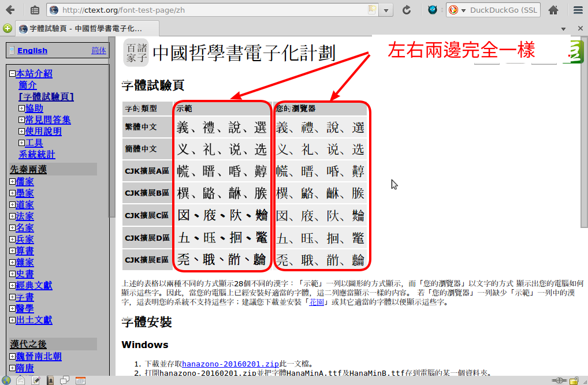Expand the 協助 tree node
588x385 pixels.
click(21, 109)
